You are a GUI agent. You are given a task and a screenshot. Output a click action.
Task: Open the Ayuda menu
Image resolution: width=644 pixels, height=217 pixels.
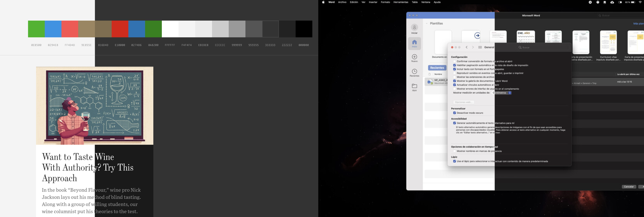[437, 2]
